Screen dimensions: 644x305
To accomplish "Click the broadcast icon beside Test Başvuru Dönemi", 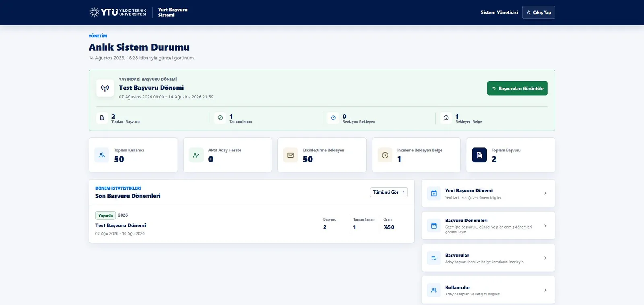I will (x=105, y=88).
